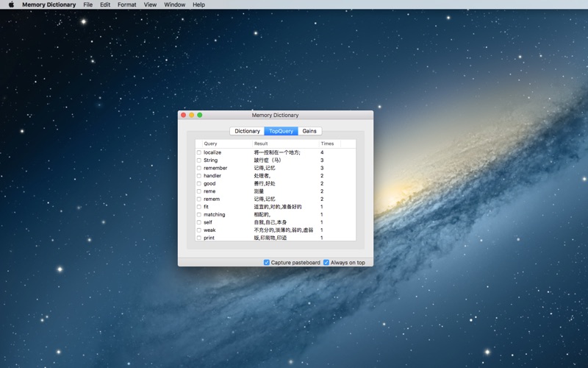Mark the fit row checkbox
Image resolution: width=588 pixels, height=368 pixels.
click(x=198, y=207)
